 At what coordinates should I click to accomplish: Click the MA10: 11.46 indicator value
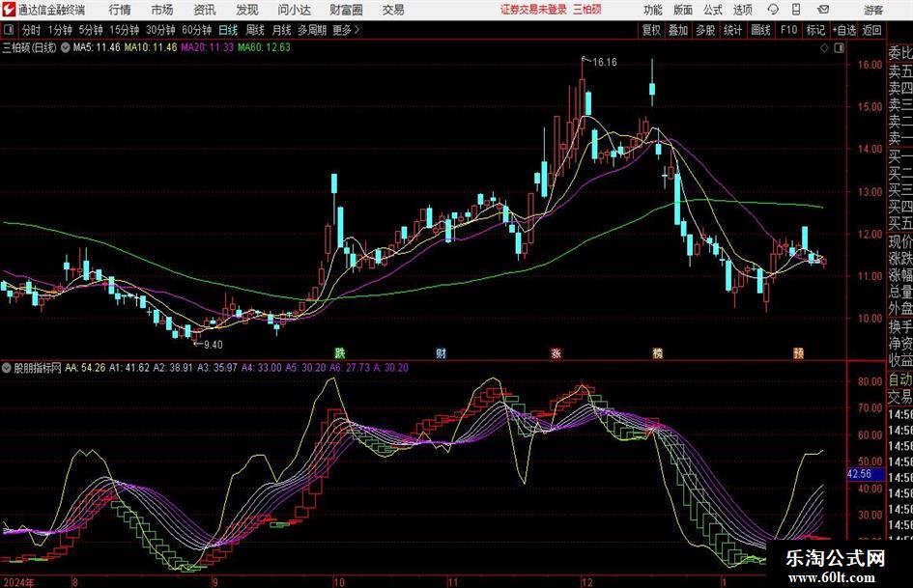click(x=151, y=47)
